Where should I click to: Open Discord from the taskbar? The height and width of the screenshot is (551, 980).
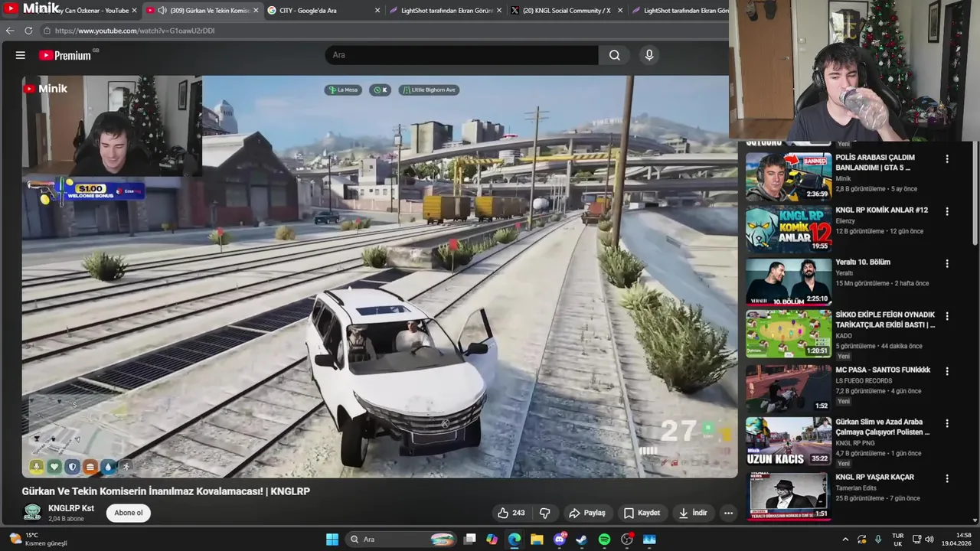pos(560,540)
